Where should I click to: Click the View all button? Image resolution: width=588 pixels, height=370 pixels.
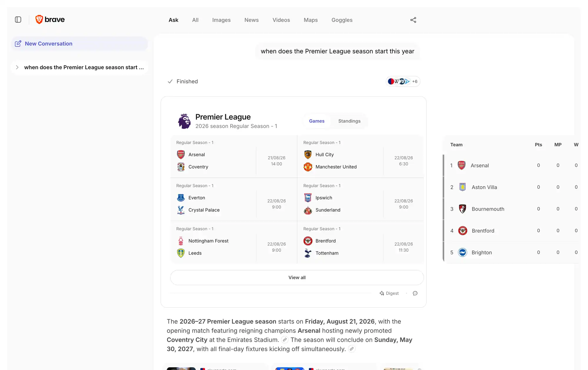point(297,277)
